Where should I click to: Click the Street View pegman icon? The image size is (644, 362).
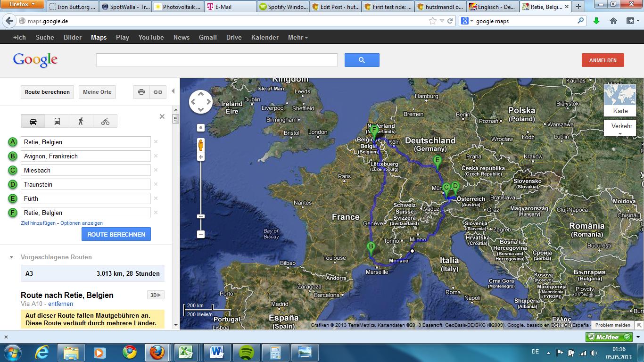(x=201, y=145)
